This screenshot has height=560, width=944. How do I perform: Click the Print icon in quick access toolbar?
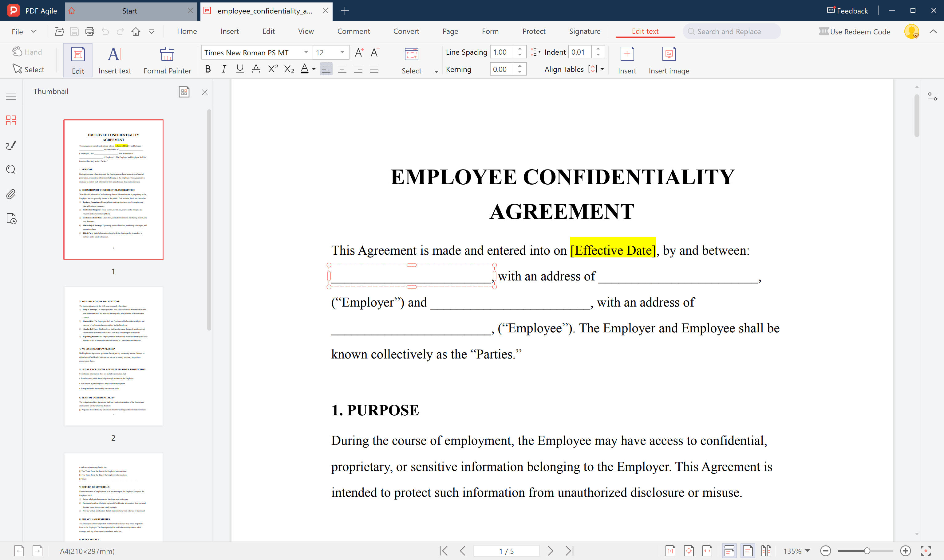coord(89,31)
